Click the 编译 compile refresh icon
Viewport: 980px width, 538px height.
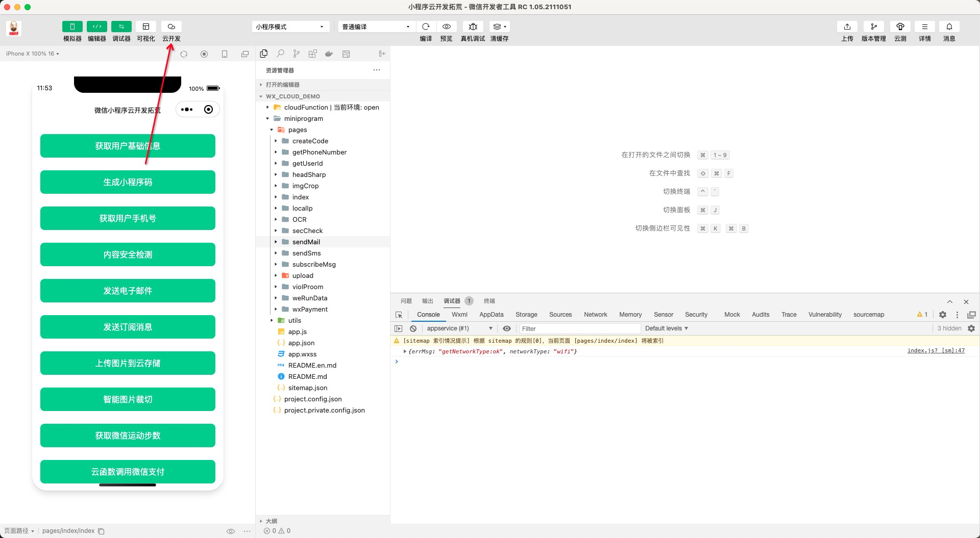[426, 27]
